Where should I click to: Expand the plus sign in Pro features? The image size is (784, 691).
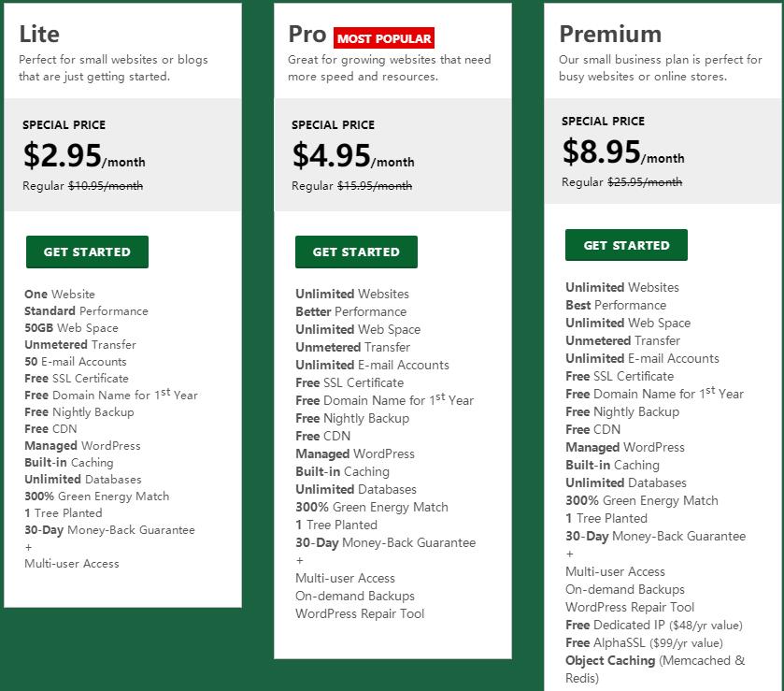299,561
